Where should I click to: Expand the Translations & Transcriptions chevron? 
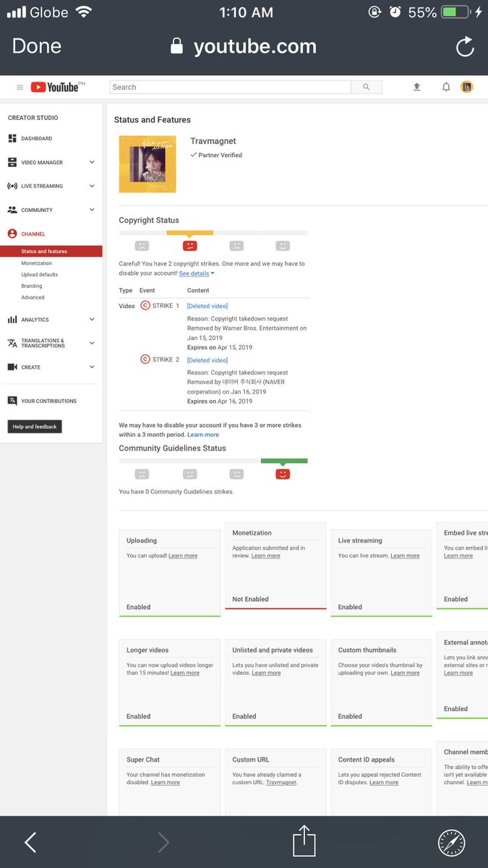click(92, 343)
